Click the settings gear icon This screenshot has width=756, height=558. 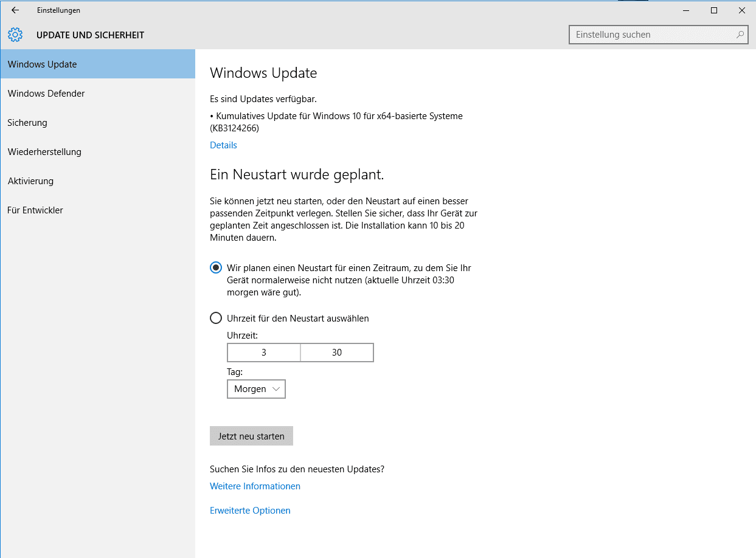15,35
